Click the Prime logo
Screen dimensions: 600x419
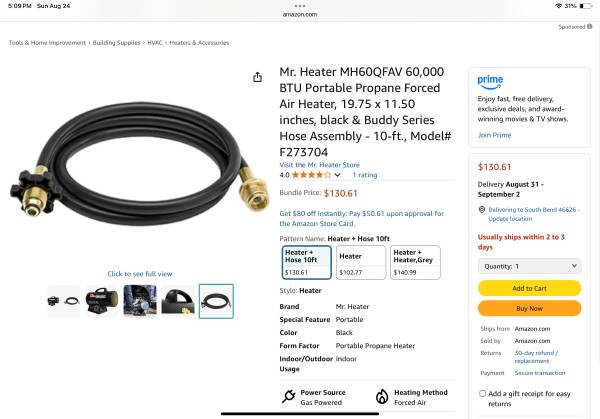pyautogui.click(x=490, y=82)
